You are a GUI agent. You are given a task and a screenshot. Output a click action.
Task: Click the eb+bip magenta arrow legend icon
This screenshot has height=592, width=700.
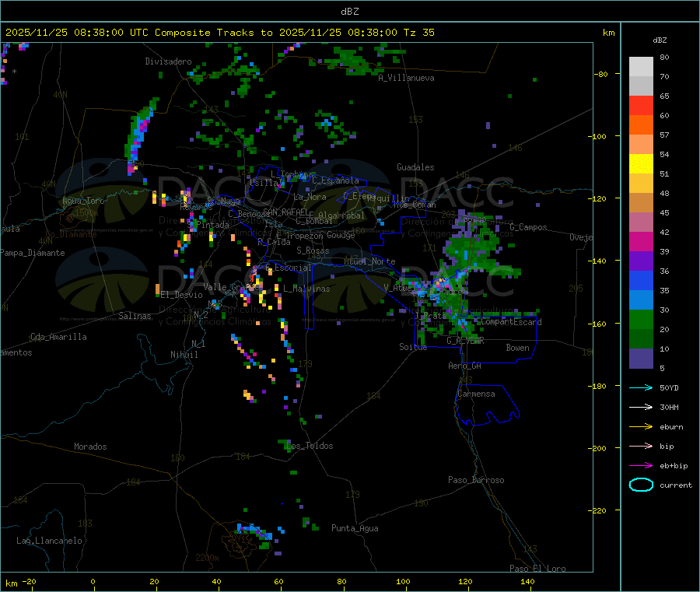[x=641, y=466]
